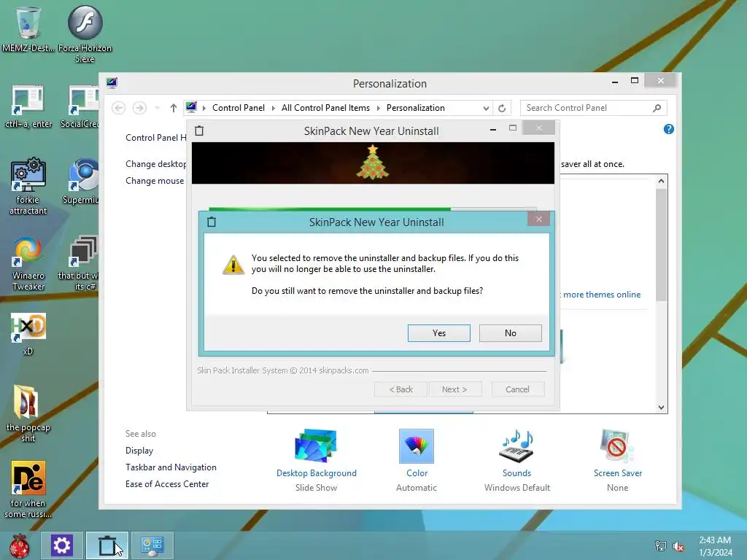Open recent locations dropdown arrow
The height and width of the screenshot is (560, 747).
click(x=158, y=108)
